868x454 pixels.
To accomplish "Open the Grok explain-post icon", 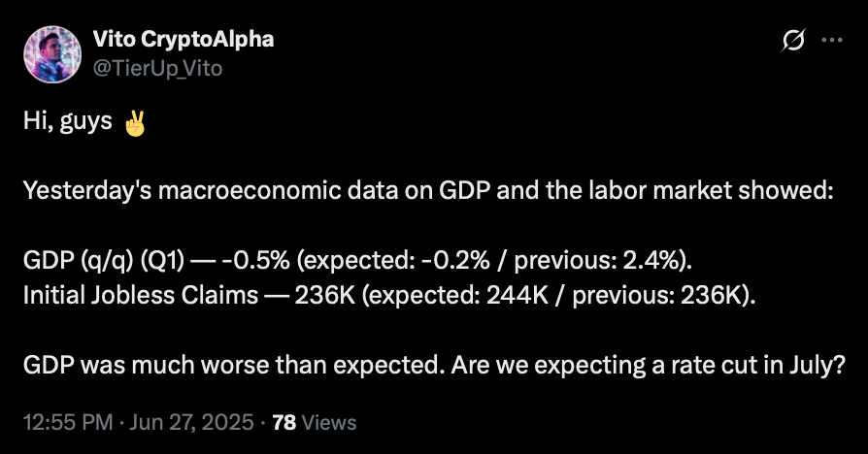I will (793, 40).
